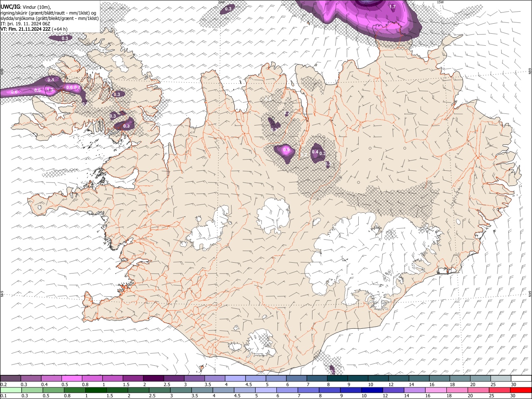Select the 'VT: Fim. 21.11.2024 22Z (+64 h)' text
This screenshot has width=532, height=399.
click(34, 29)
